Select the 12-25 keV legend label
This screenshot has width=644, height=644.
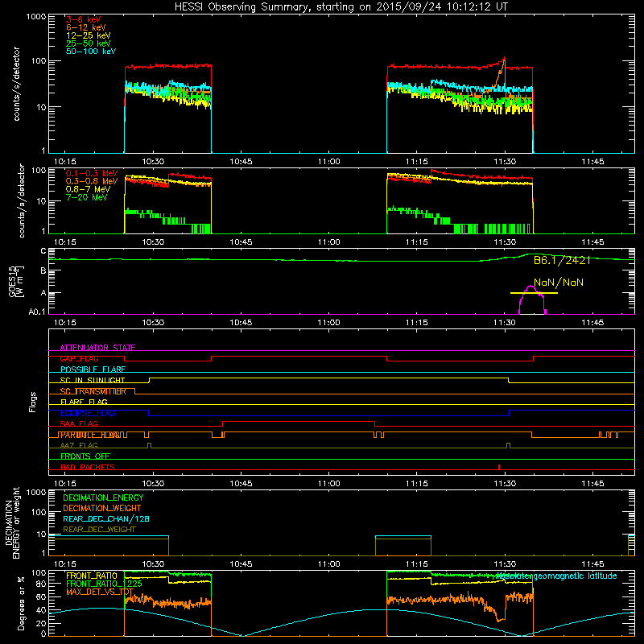(x=88, y=35)
